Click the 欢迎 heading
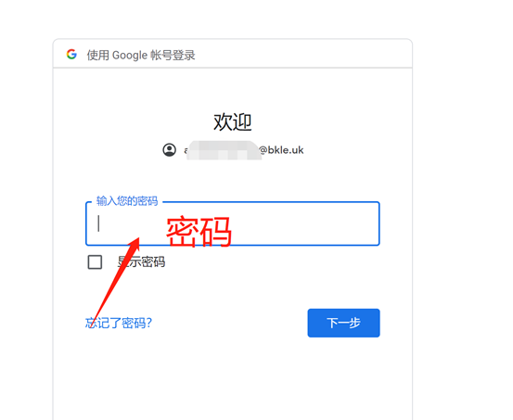Screen dimensions: 513x420 pyautogui.click(x=233, y=122)
